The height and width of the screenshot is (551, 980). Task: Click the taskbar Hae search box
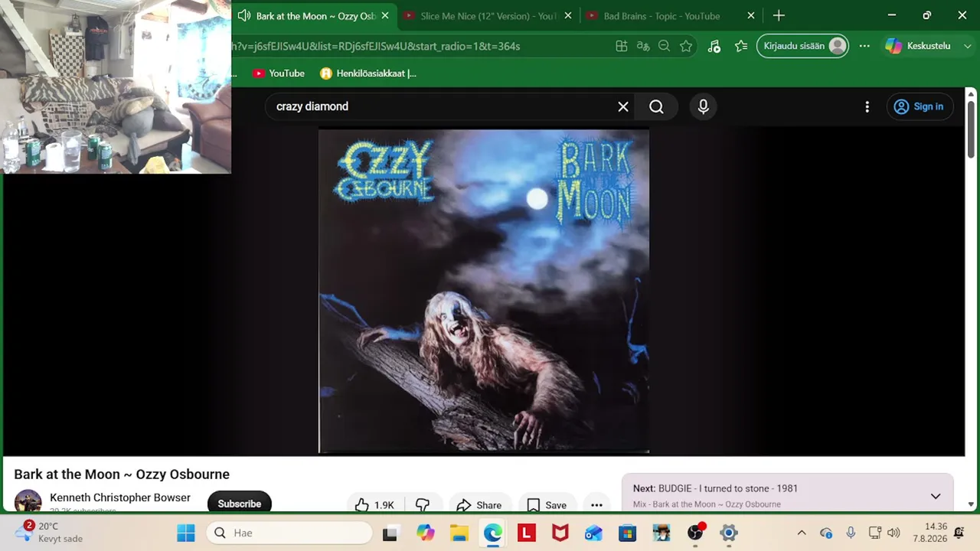[x=289, y=533]
